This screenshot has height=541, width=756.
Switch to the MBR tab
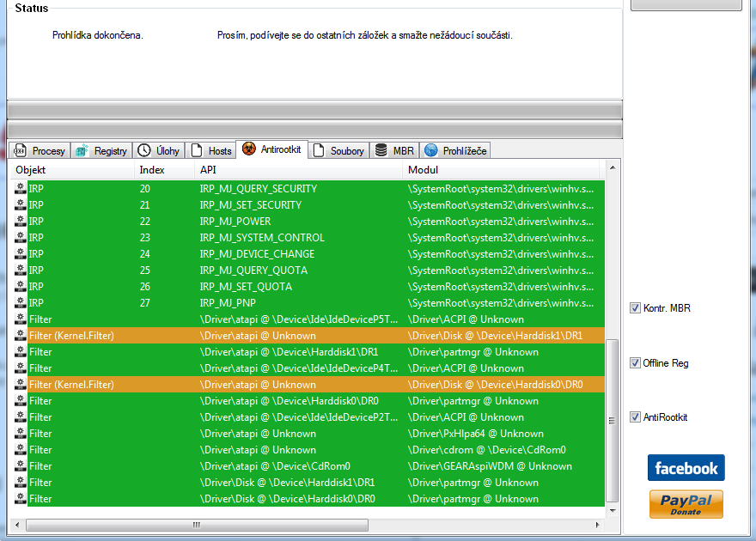(394, 151)
